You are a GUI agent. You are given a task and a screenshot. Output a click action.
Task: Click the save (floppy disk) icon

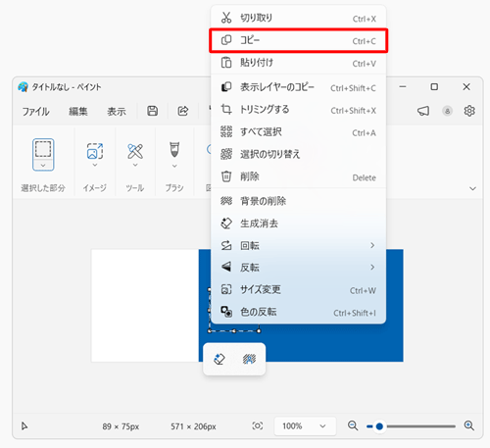152,111
